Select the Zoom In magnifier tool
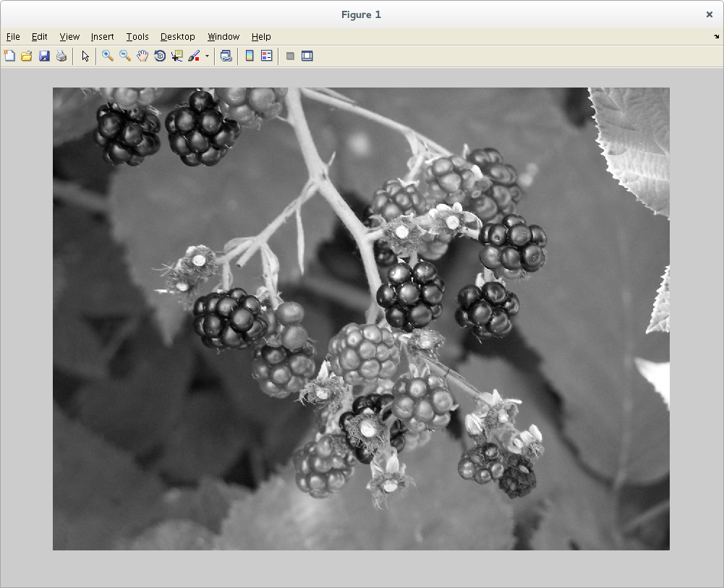This screenshot has width=724, height=588. coord(108,56)
